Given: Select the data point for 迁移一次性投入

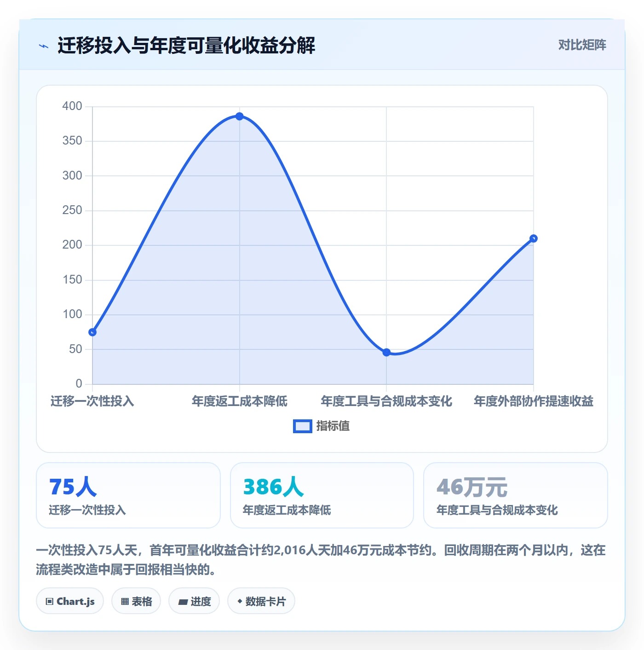Looking at the screenshot, I should click(92, 332).
